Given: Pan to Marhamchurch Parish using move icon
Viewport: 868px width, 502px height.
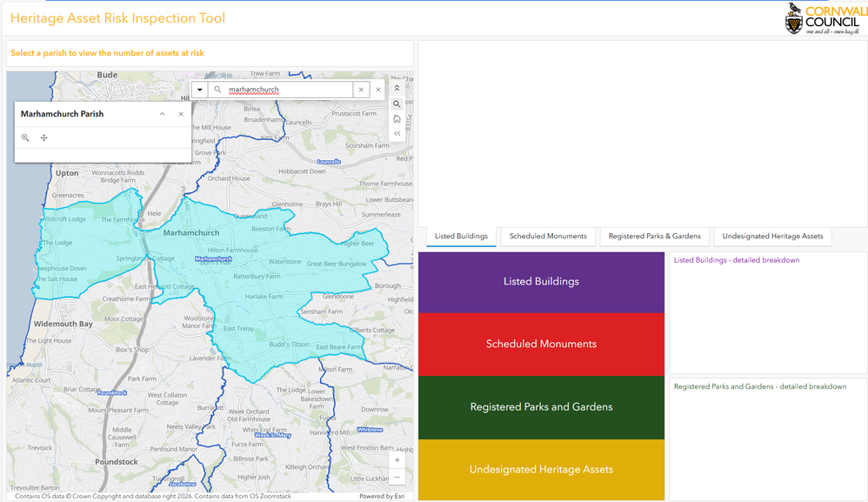Looking at the screenshot, I should 43,137.
